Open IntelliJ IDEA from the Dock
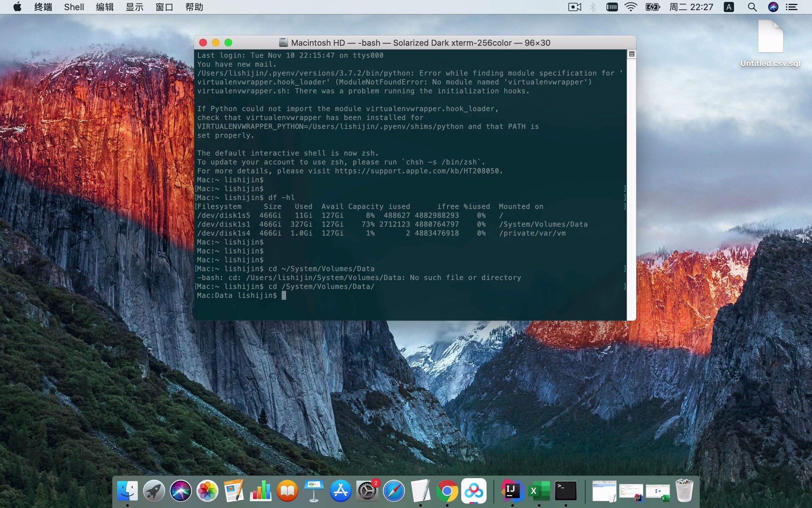812x508 pixels. click(512, 491)
